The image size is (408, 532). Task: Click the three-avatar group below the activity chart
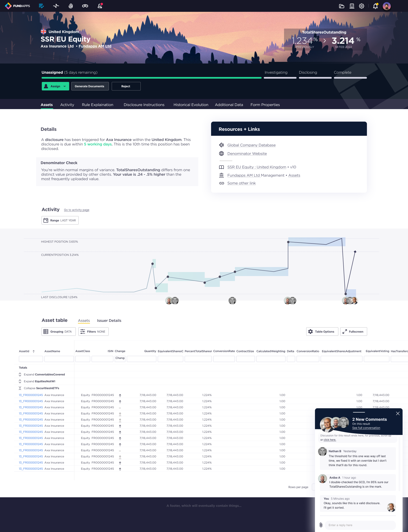(350, 301)
